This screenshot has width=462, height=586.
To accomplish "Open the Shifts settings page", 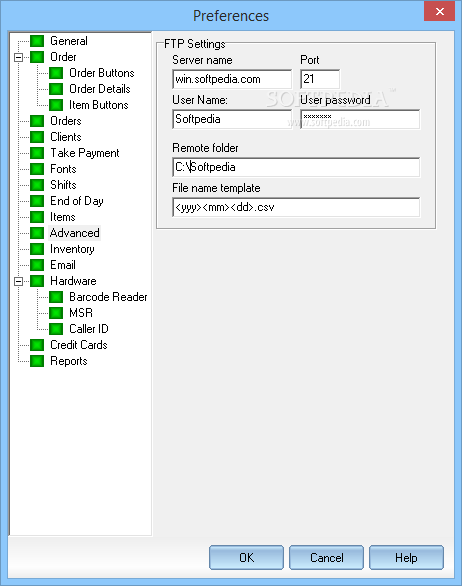I will pyautogui.click(x=63, y=185).
